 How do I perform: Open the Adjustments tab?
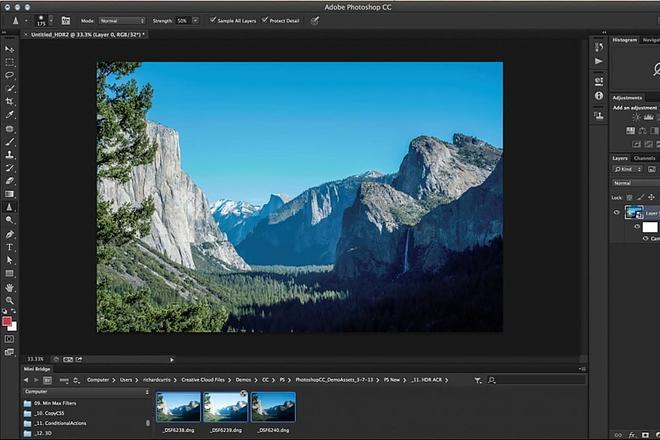click(x=627, y=98)
